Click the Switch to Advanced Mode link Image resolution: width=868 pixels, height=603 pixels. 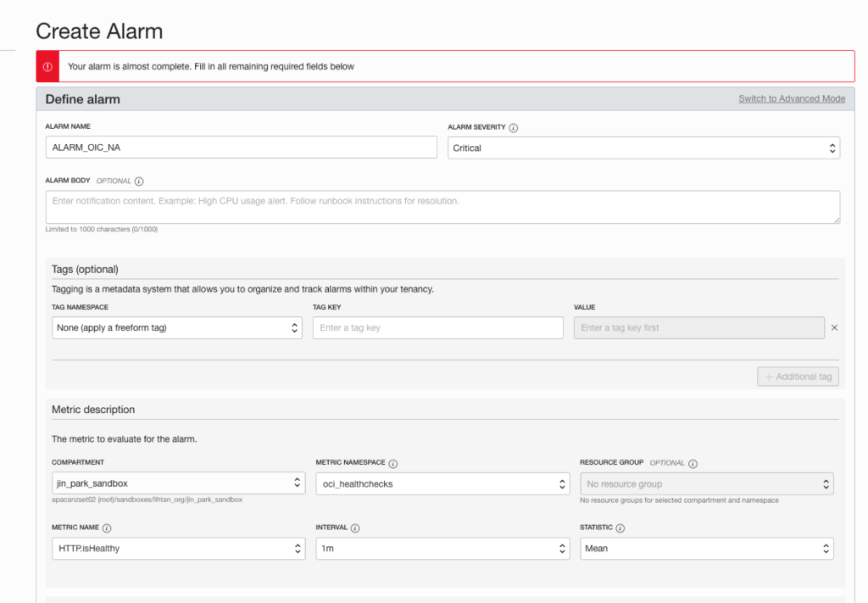tap(791, 99)
